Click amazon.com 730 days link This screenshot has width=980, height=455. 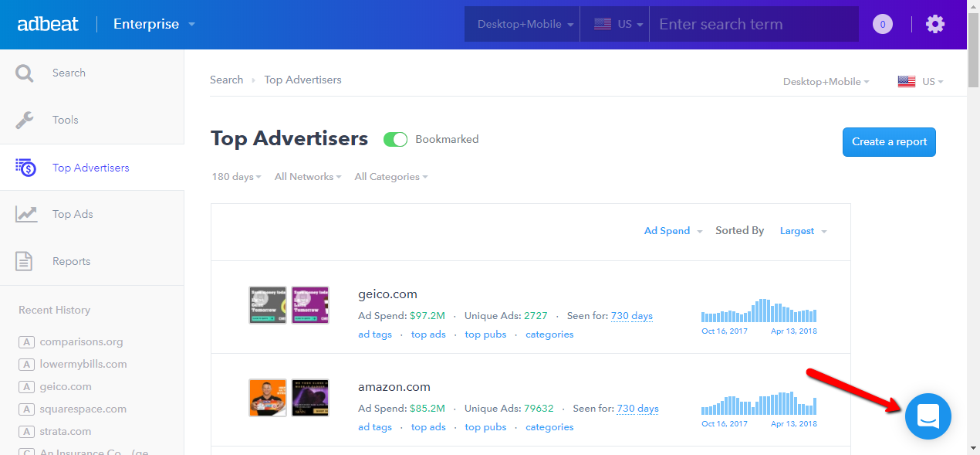[x=637, y=409]
